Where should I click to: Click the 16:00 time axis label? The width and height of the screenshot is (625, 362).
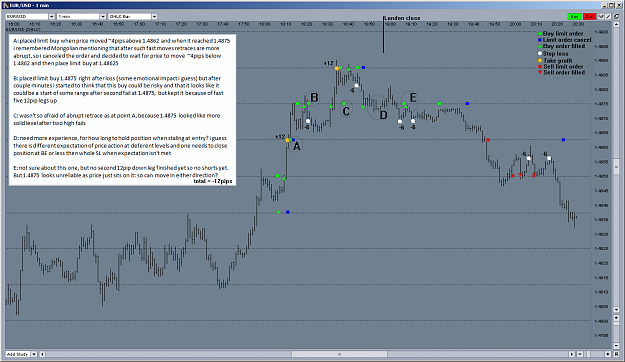coord(14,24)
